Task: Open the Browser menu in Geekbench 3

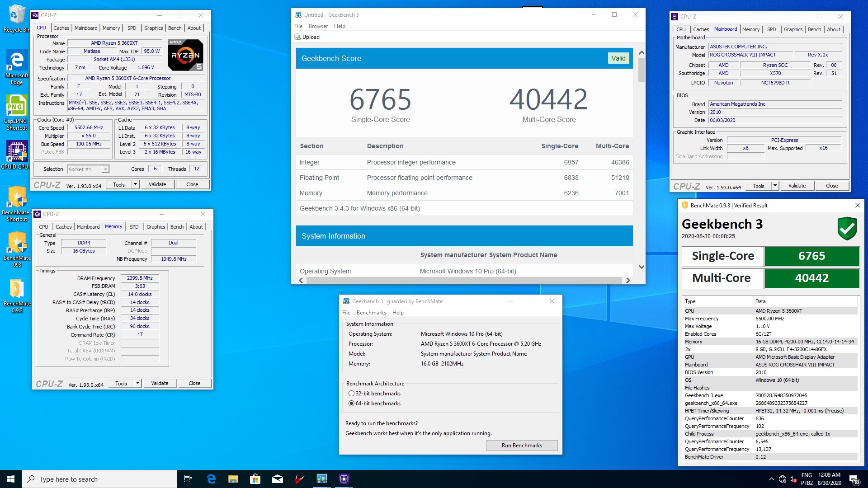Action: [318, 26]
